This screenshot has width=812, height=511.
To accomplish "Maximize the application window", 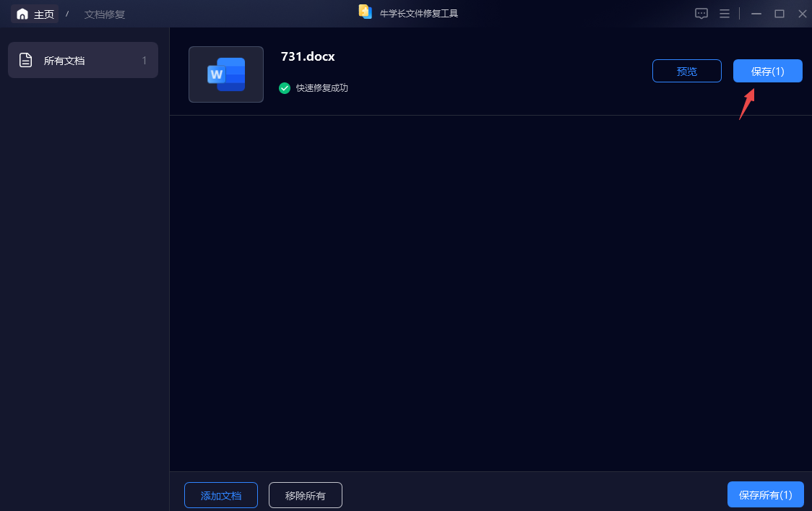I will 779,14.
